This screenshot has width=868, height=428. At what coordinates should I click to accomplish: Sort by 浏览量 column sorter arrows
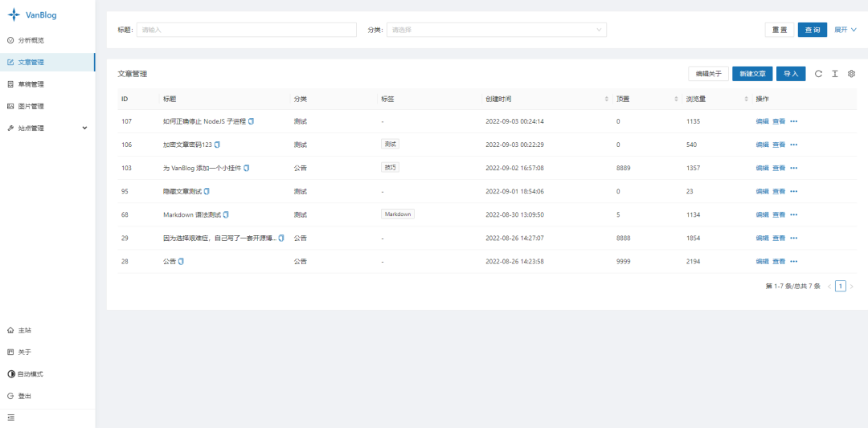tap(746, 99)
